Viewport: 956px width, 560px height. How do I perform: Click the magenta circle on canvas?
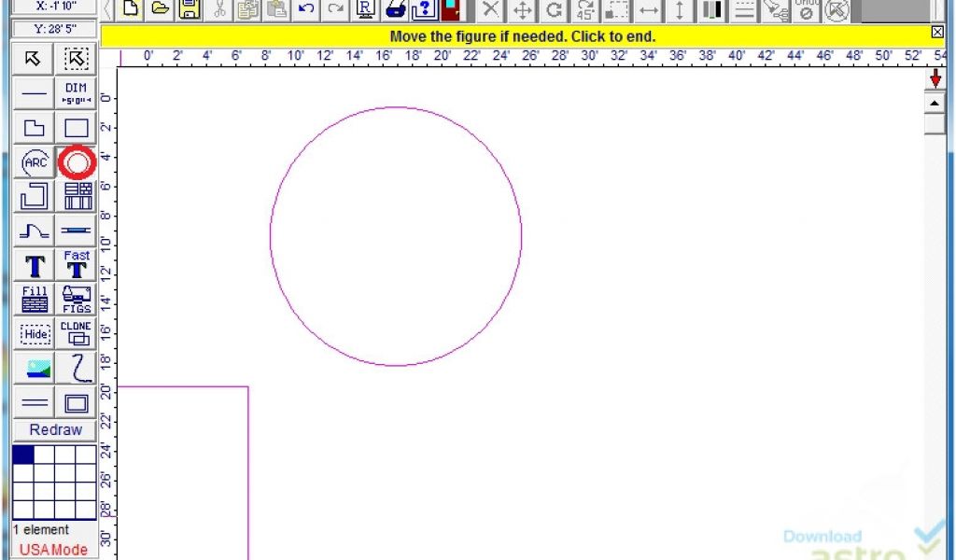pyautogui.click(x=271, y=236)
